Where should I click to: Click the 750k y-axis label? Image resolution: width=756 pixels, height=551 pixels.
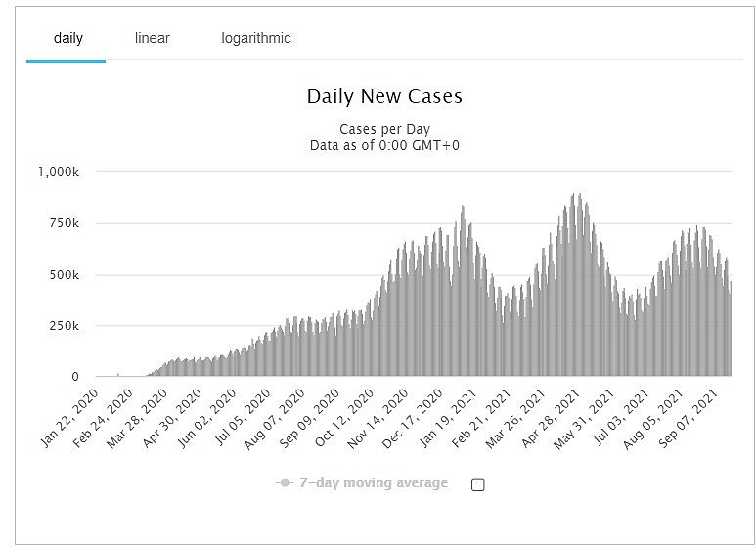tap(66, 223)
